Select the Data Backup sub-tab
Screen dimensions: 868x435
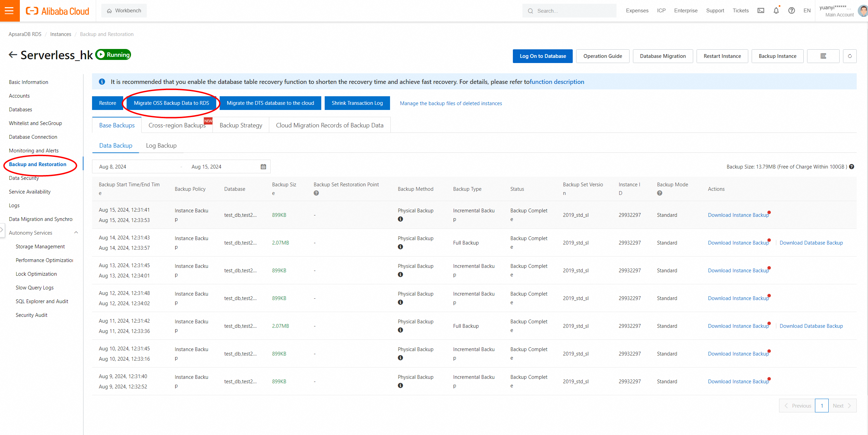click(x=116, y=146)
